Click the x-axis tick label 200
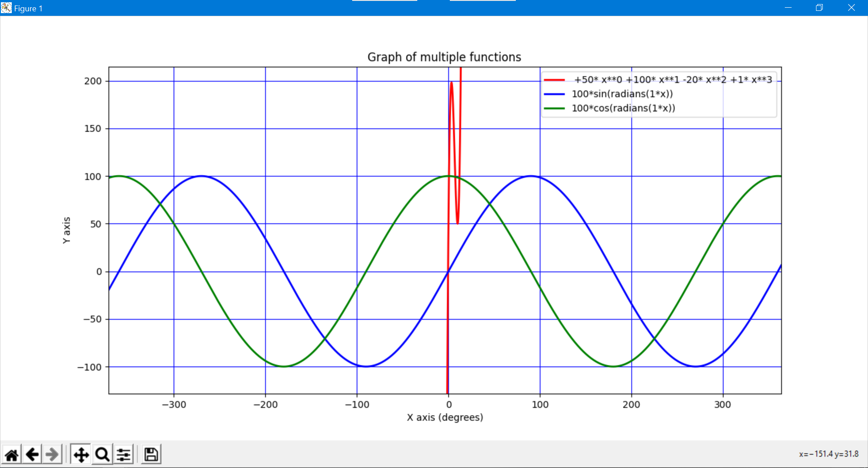Viewport: 868px width, 468px height. click(632, 405)
